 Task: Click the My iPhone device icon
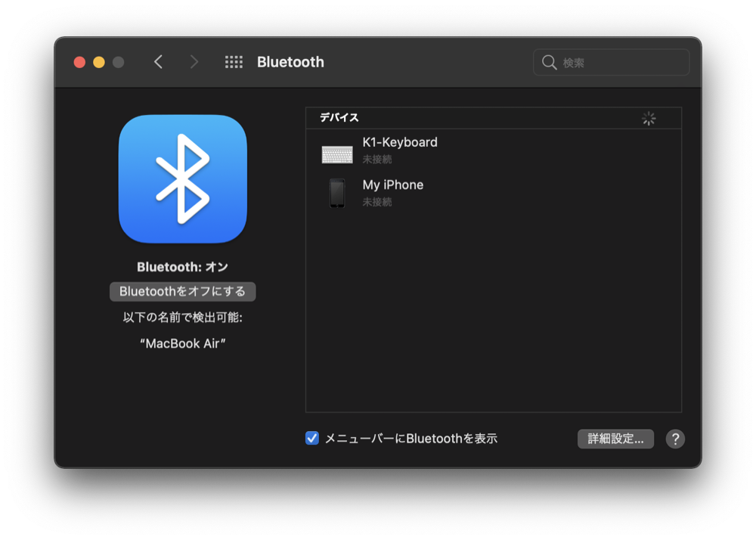(337, 193)
